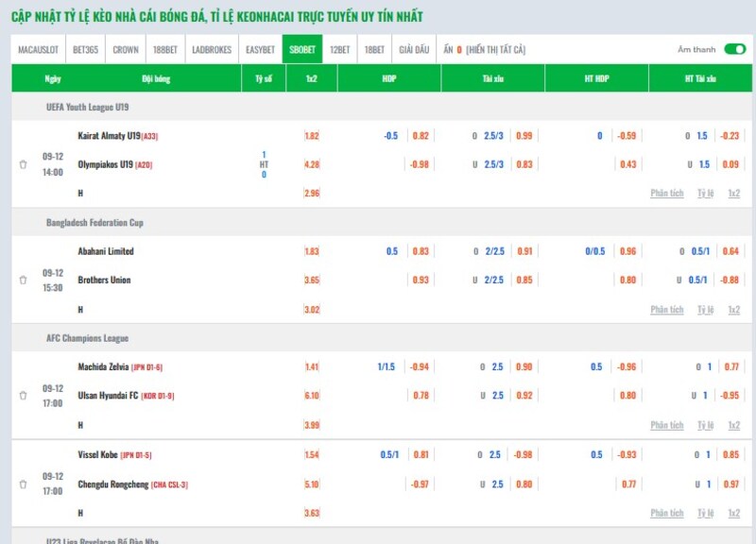Click trash icon beside Machida Zelvia match
756x544 pixels.
23,396
